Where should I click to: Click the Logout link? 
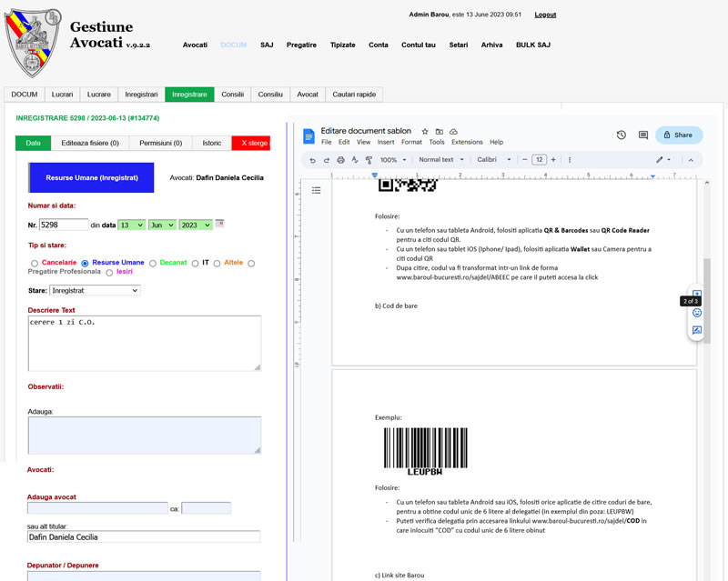[x=545, y=15]
